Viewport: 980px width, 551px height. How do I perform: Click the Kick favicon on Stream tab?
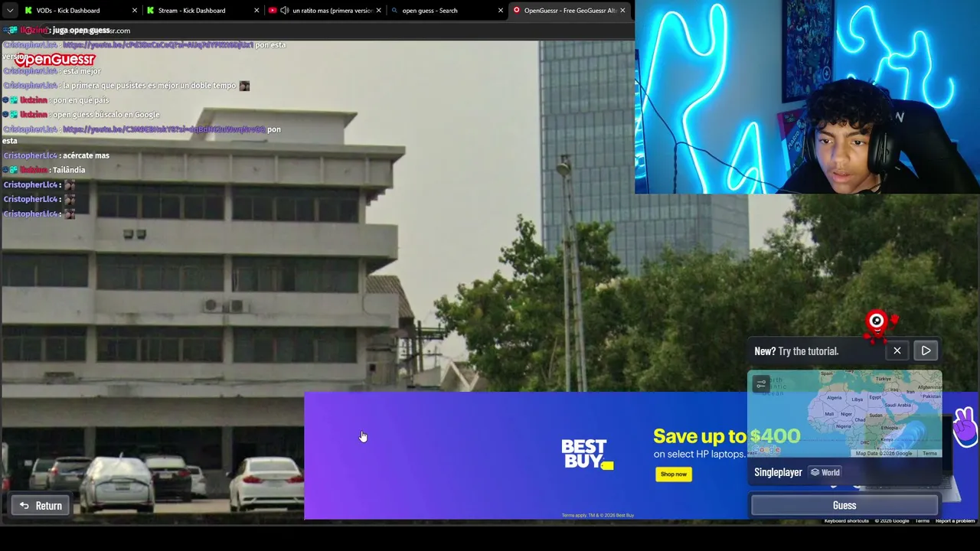click(150, 11)
